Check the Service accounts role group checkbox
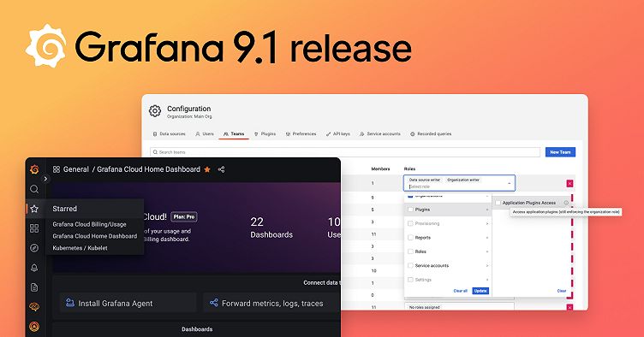 pyautogui.click(x=410, y=266)
